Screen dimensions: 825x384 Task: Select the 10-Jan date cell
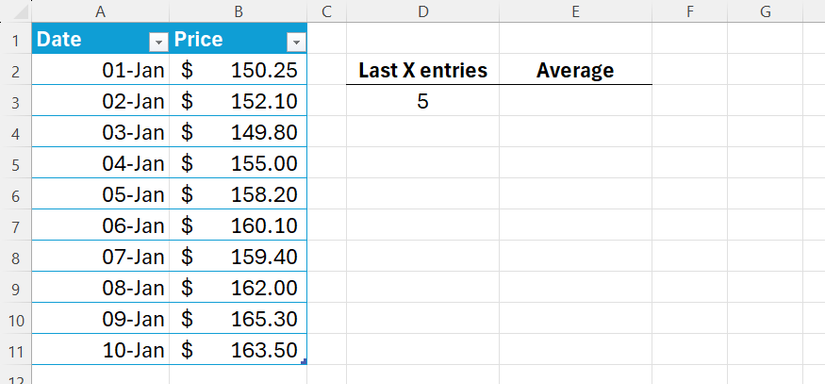(x=100, y=349)
